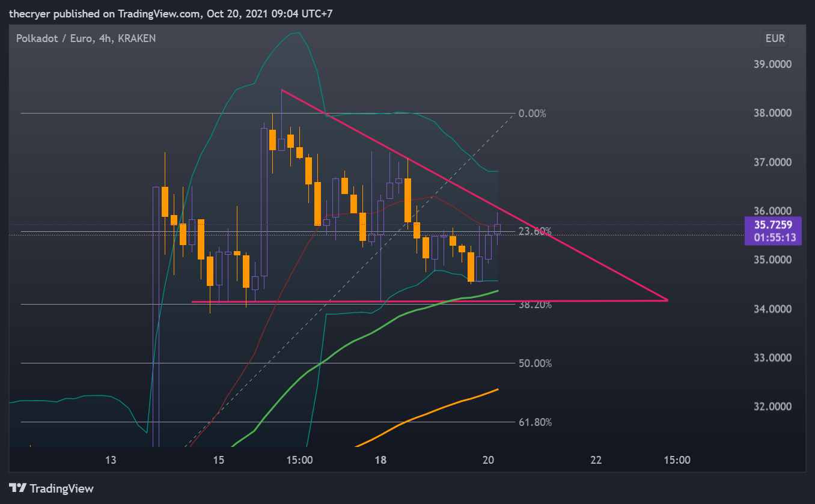Viewport: 815px width, 504px height.
Task: Click the date label 15 on time axis
Action: coord(218,461)
